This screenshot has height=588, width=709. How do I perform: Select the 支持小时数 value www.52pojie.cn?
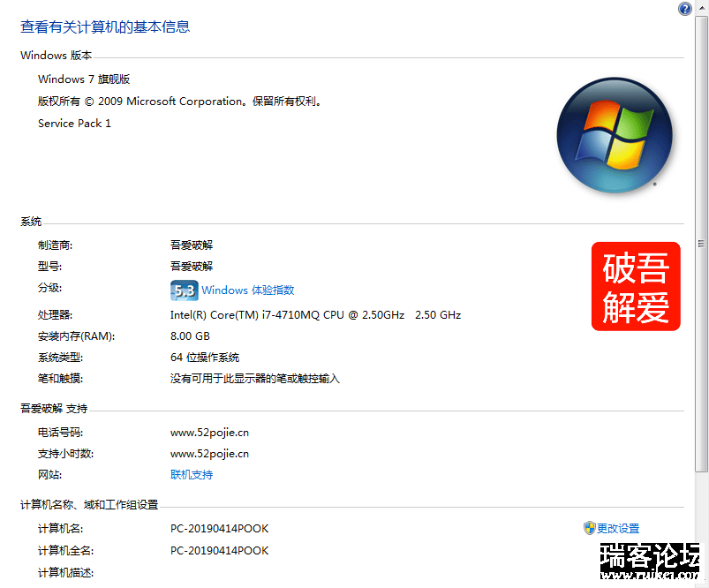click(x=209, y=454)
